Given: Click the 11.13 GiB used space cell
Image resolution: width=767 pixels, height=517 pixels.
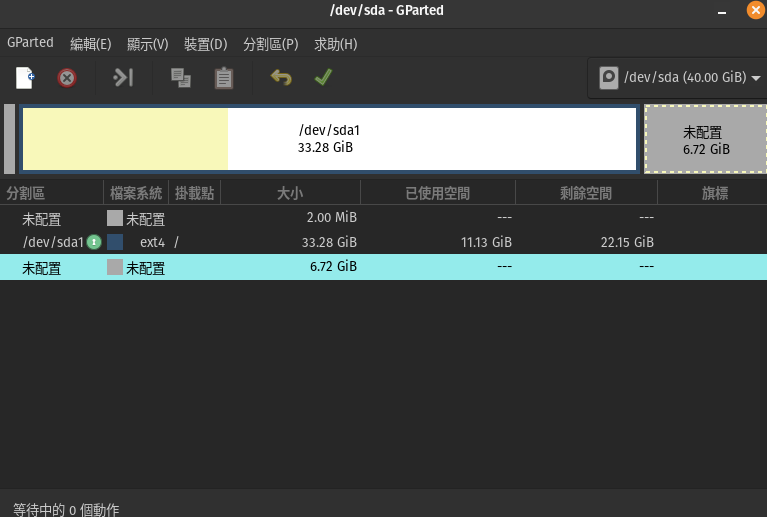Looking at the screenshot, I should click(486, 242).
